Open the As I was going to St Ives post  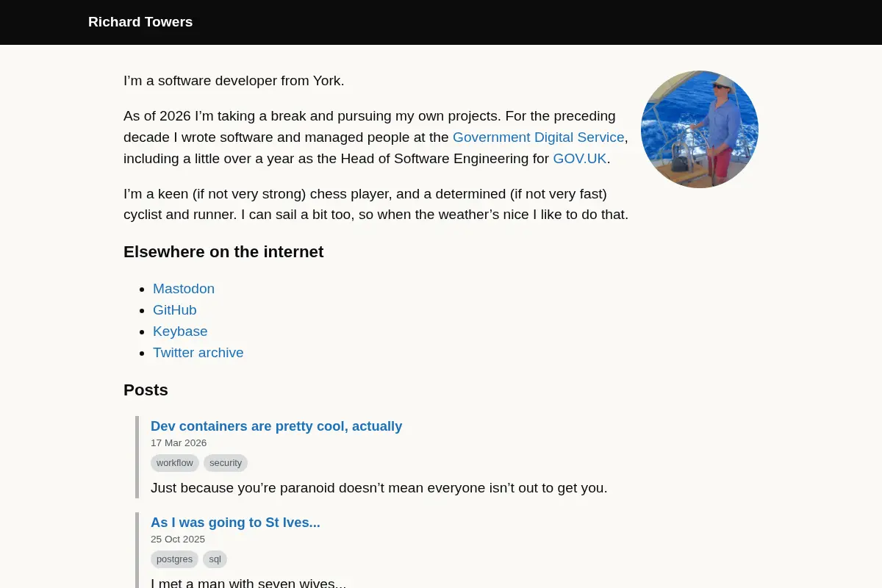pyautogui.click(x=235, y=523)
